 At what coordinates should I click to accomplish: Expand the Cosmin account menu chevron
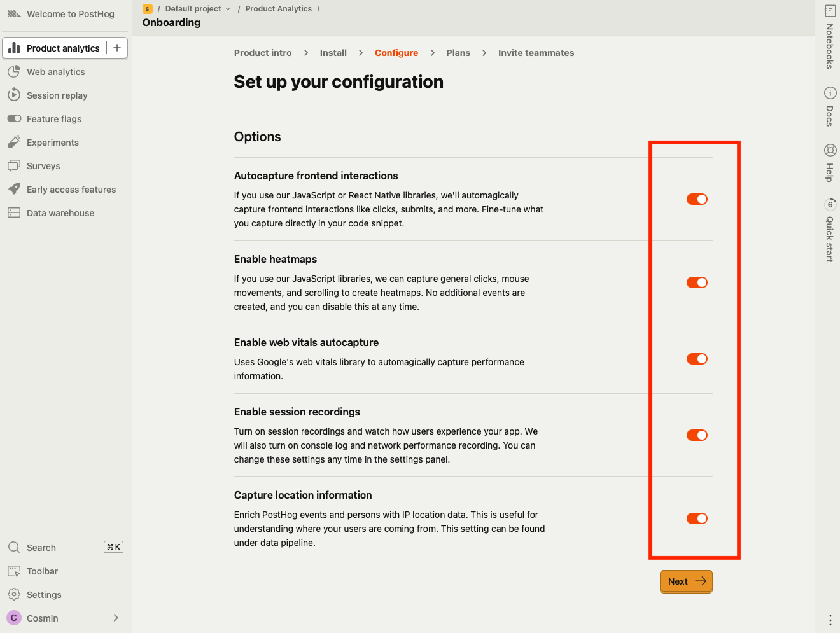coord(116,618)
